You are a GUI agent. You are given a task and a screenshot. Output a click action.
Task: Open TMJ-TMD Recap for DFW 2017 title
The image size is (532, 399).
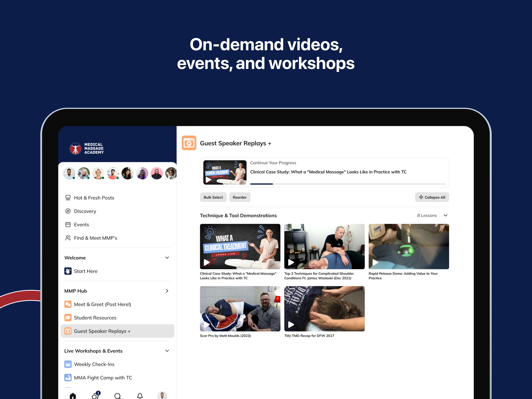pos(309,335)
